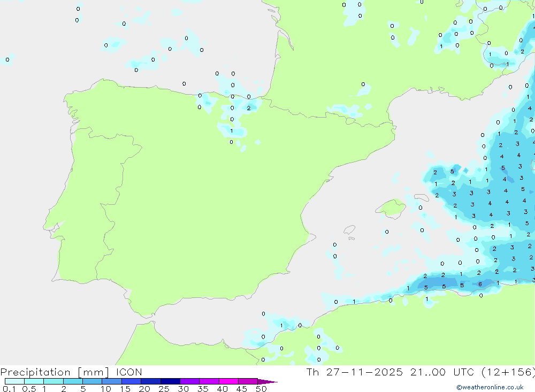
Task: Click the '30' legend scale label
Action: click(x=184, y=389)
